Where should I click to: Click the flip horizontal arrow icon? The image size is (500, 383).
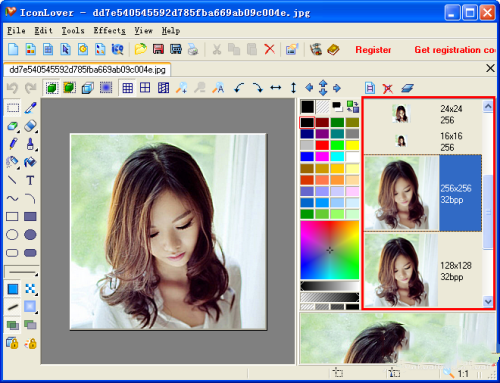[275, 88]
